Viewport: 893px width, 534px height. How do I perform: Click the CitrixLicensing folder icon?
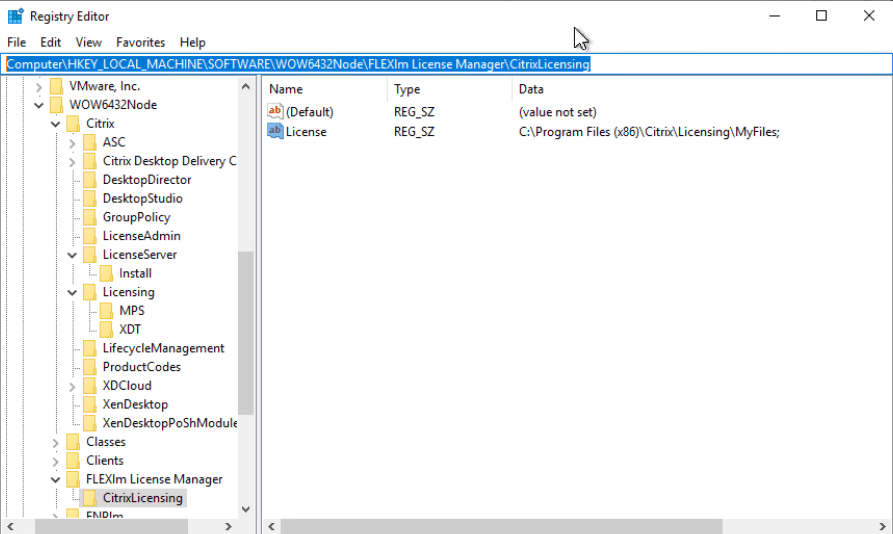point(89,498)
